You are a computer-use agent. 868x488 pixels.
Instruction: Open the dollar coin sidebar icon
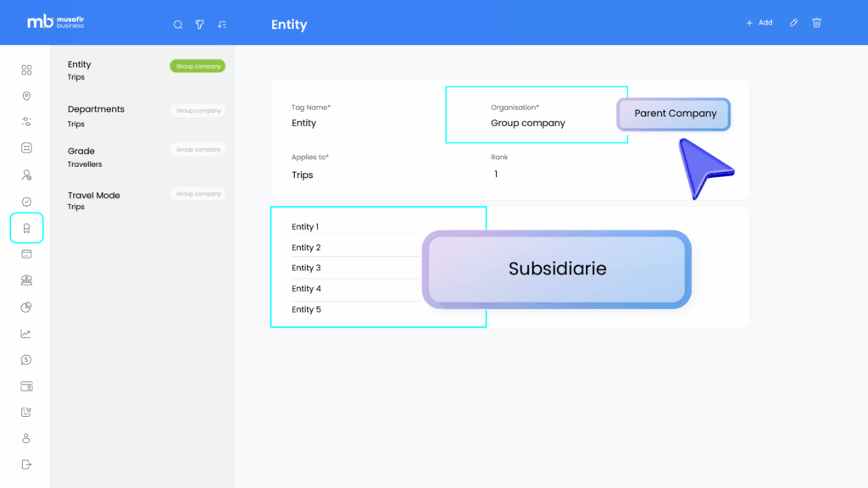[x=26, y=360]
